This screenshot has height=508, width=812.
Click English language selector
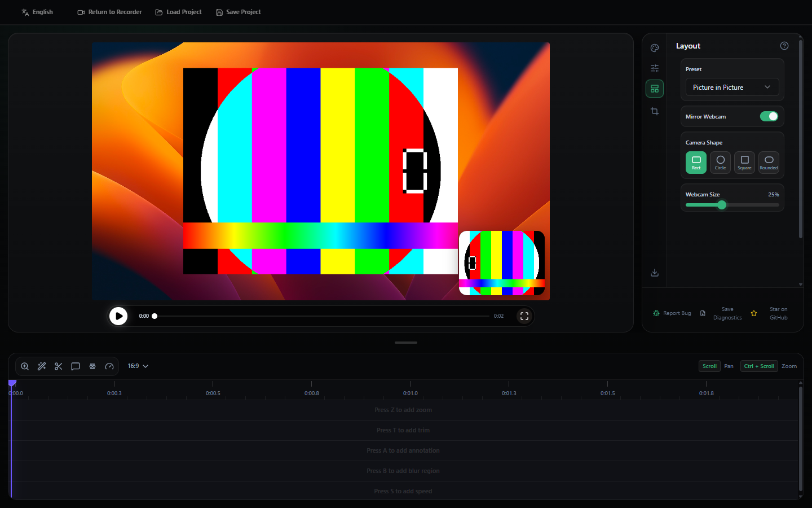coord(37,12)
